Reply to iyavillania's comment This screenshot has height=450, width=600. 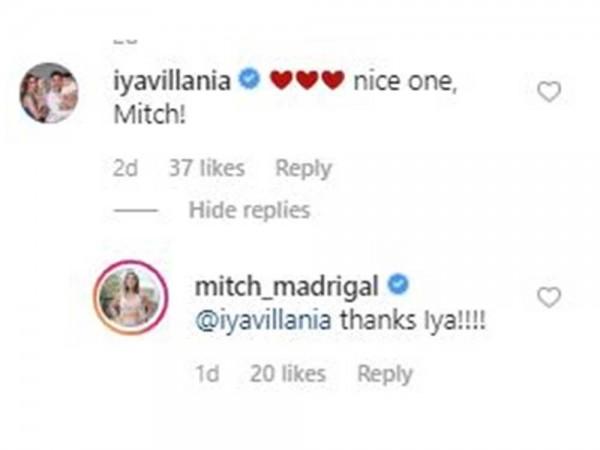304,169
